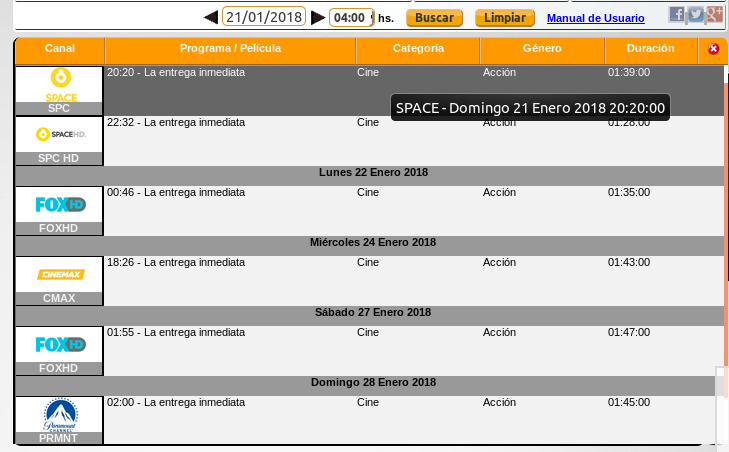Screen dimensions: 729x452
Task: Open the Manual de Usuario link
Action: click(x=595, y=18)
